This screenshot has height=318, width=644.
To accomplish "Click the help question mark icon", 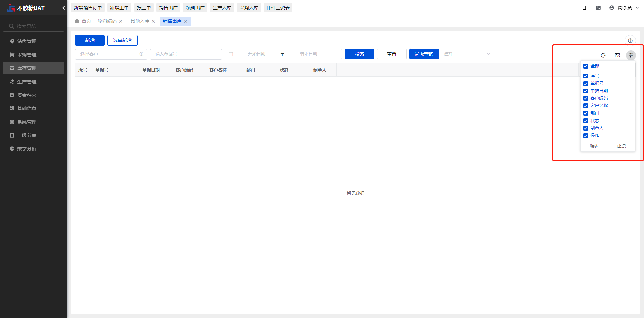I will pyautogui.click(x=630, y=41).
